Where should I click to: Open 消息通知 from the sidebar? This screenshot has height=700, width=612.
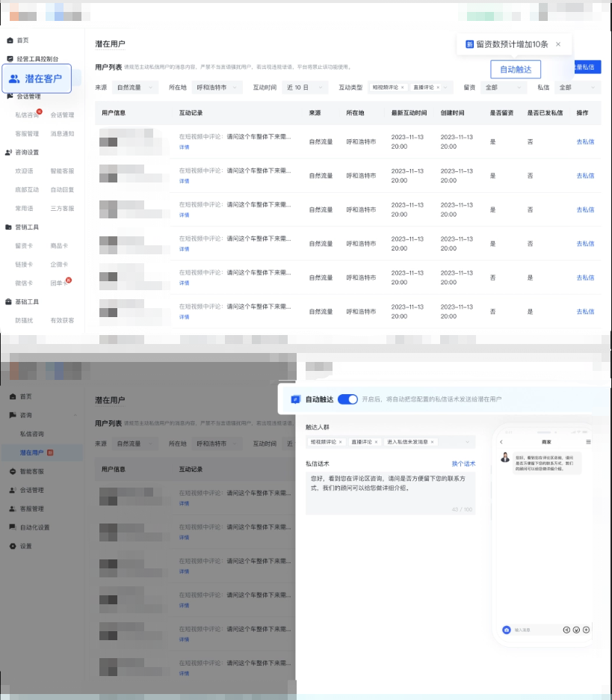point(61,134)
